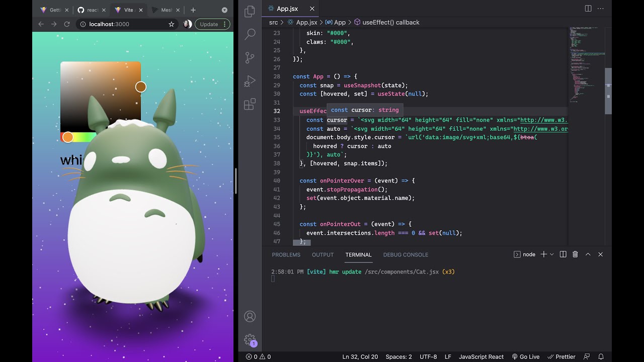Open the Run and Debug view
The width and height of the screenshot is (644, 362).
tap(250, 81)
